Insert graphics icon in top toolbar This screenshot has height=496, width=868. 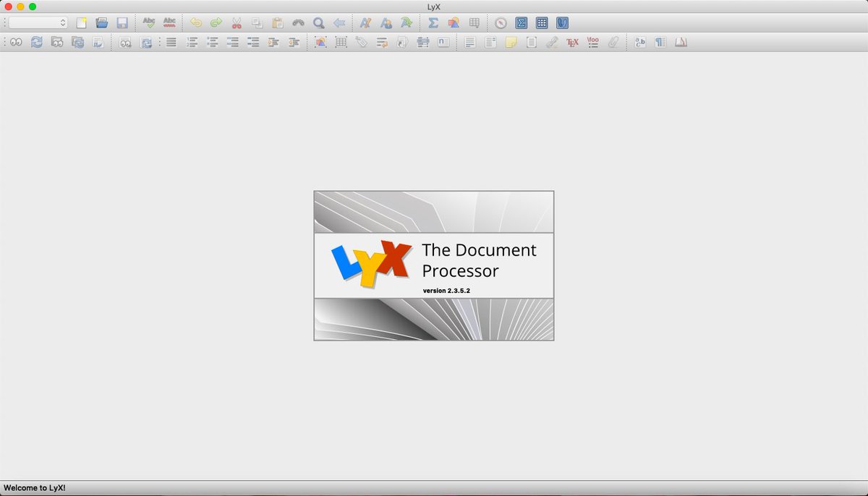pos(454,23)
